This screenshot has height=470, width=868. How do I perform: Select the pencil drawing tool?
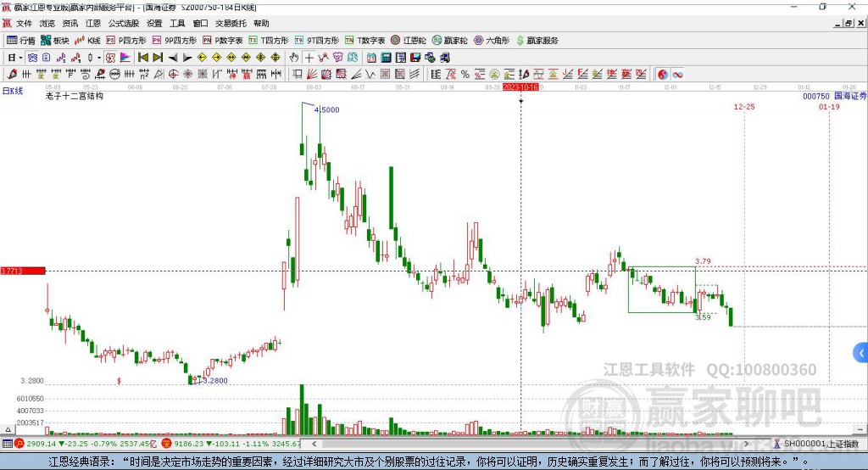click(12, 75)
